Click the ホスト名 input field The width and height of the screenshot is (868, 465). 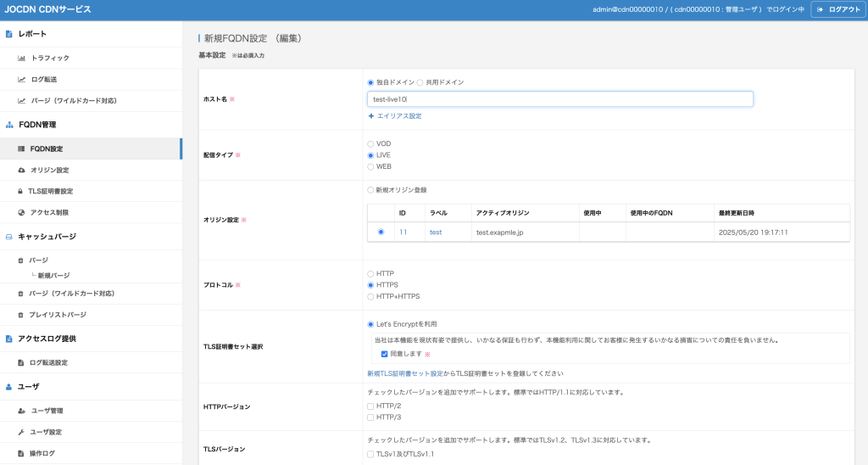pyautogui.click(x=560, y=99)
